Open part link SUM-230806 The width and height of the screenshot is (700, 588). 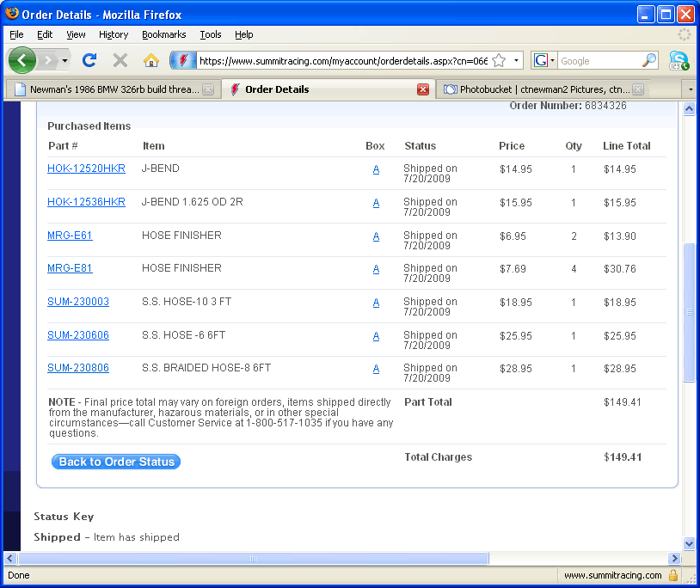pyautogui.click(x=78, y=368)
